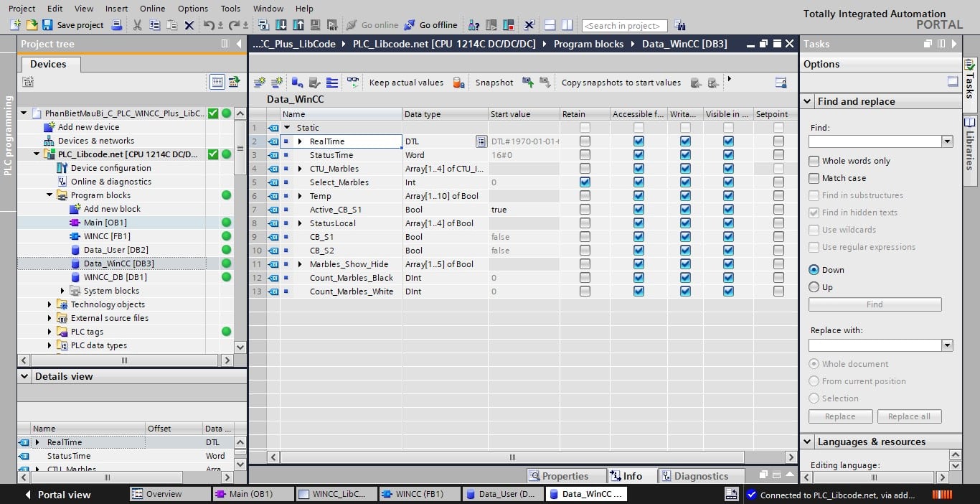The image size is (980, 504).
Task: Open the Tools menu
Action: tap(230, 9)
